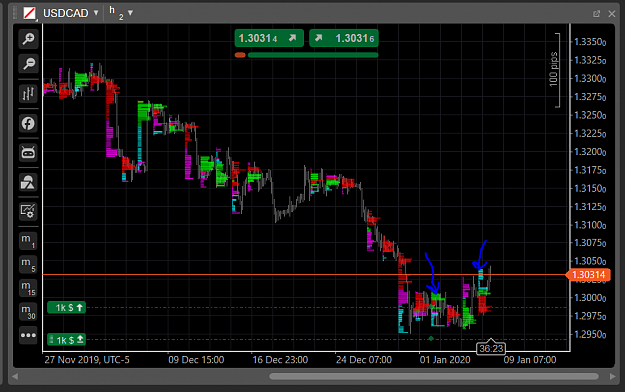The height and width of the screenshot is (392, 625).
Task: Select the upper 1k $ order label
Action: click(67, 307)
